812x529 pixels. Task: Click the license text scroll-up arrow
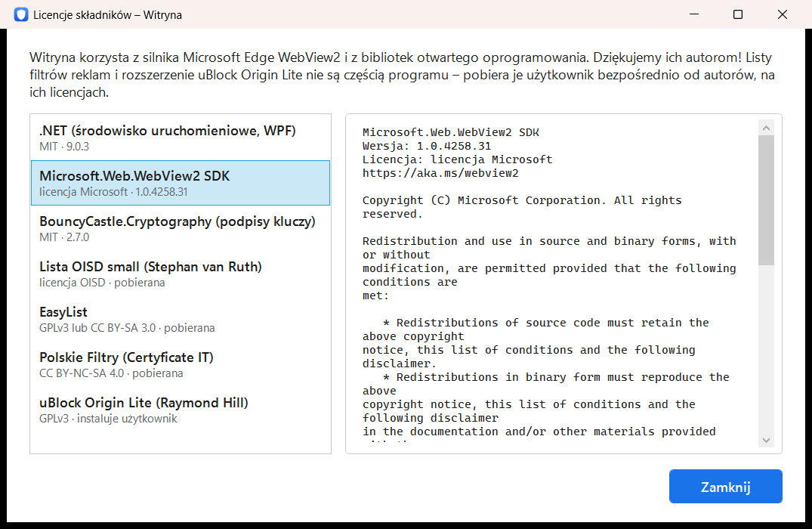(767, 128)
